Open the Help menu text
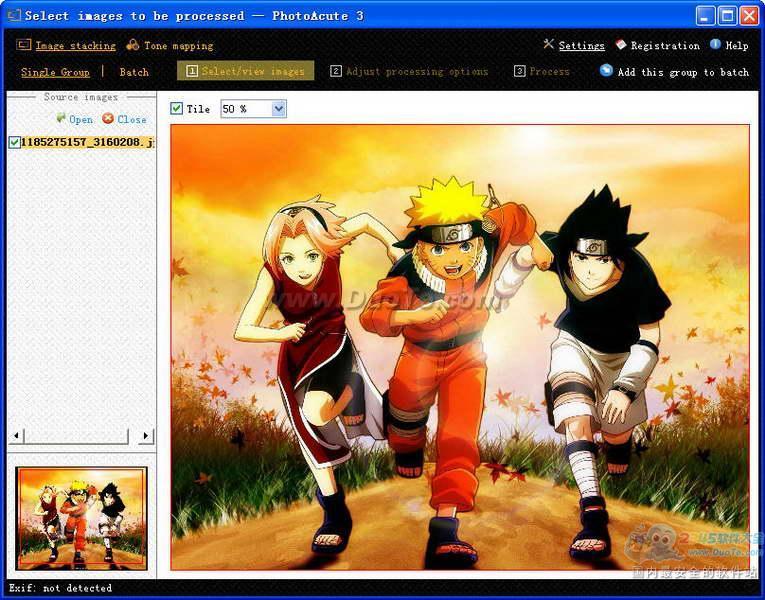 coord(737,46)
